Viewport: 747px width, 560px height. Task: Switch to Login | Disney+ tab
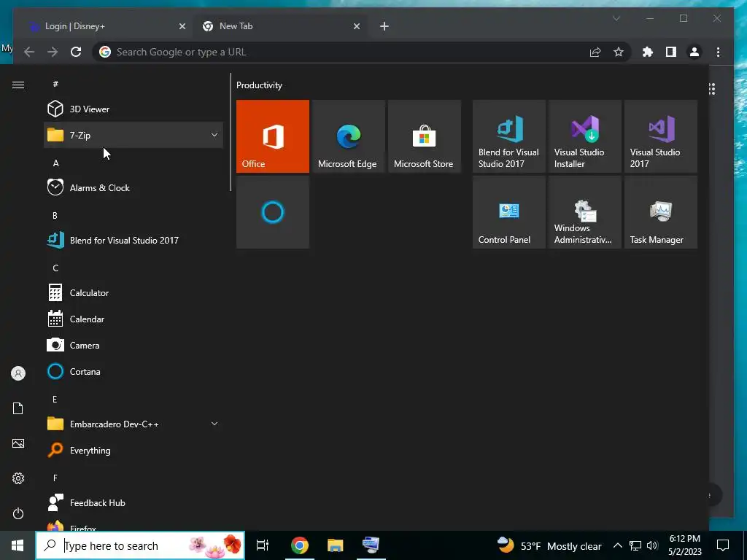click(102, 26)
